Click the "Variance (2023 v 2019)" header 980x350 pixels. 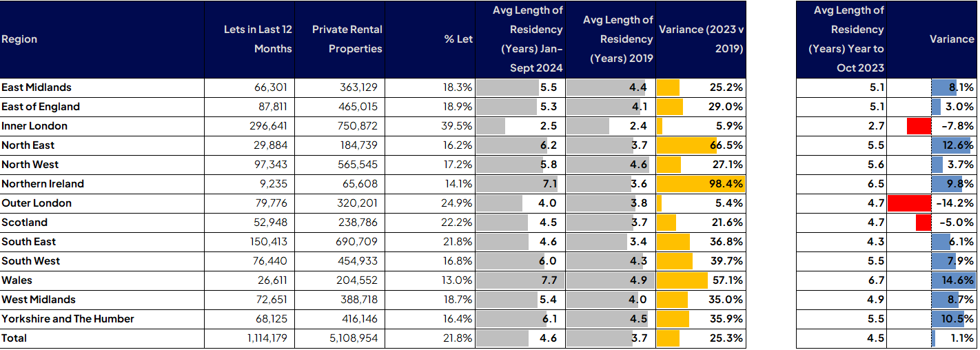(x=702, y=39)
